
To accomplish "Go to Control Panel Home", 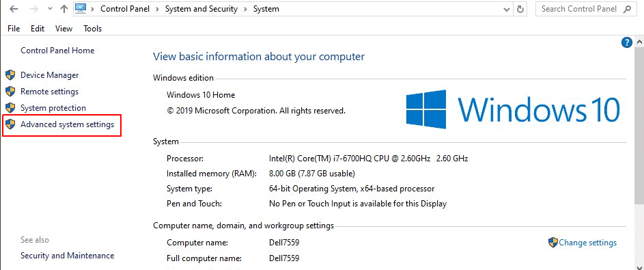I will (57, 51).
